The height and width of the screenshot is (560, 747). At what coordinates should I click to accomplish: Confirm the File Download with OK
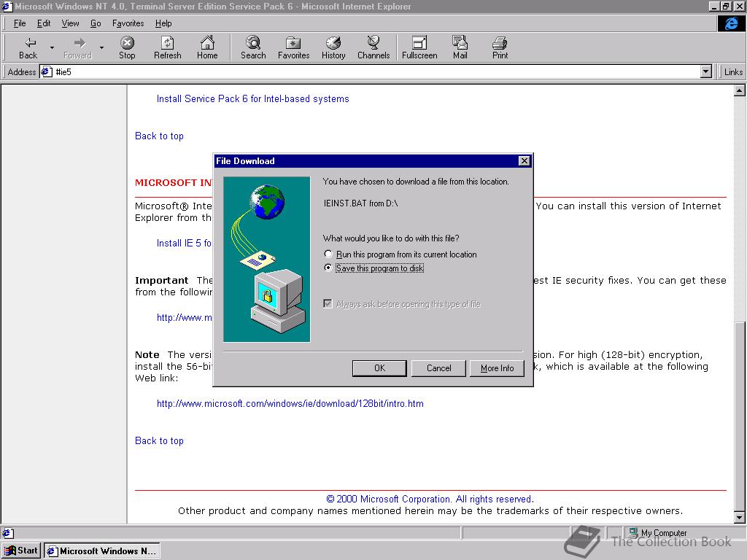pos(379,368)
